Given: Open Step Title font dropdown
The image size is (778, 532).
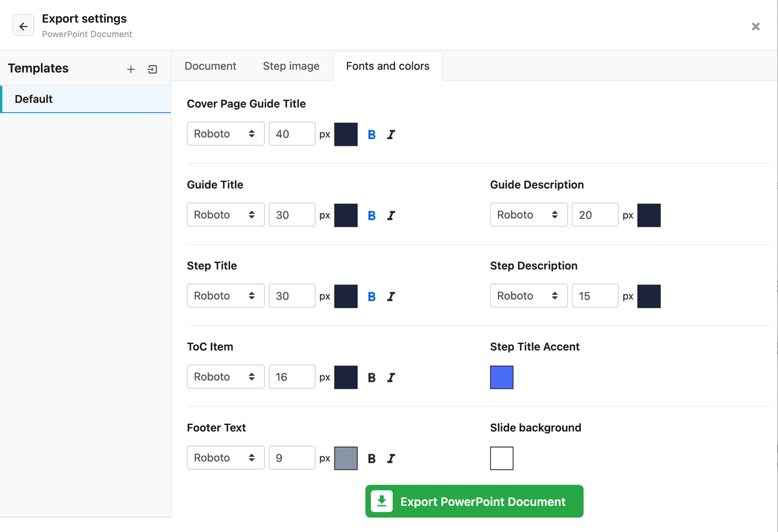Looking at the screenshot, I should point(226,295).
